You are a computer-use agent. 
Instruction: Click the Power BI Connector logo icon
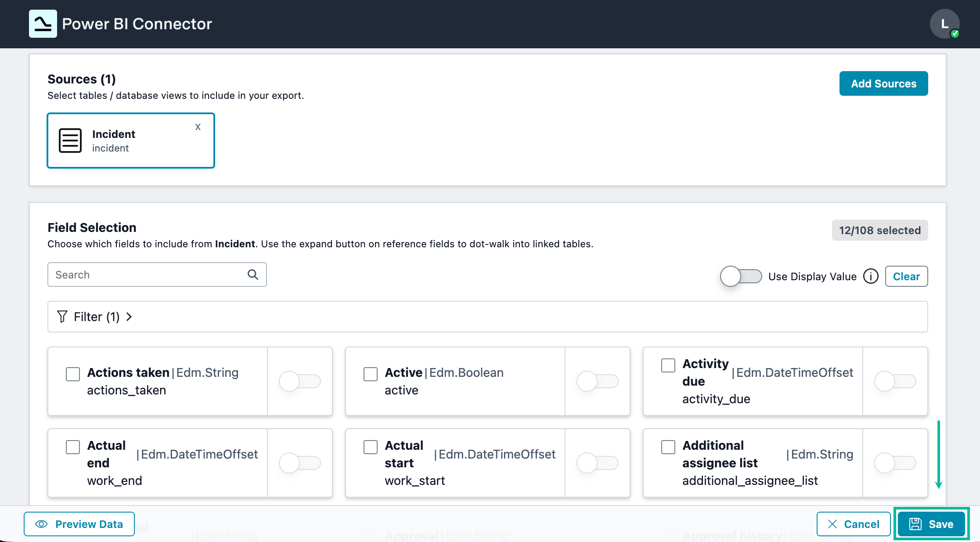(43, 24)
